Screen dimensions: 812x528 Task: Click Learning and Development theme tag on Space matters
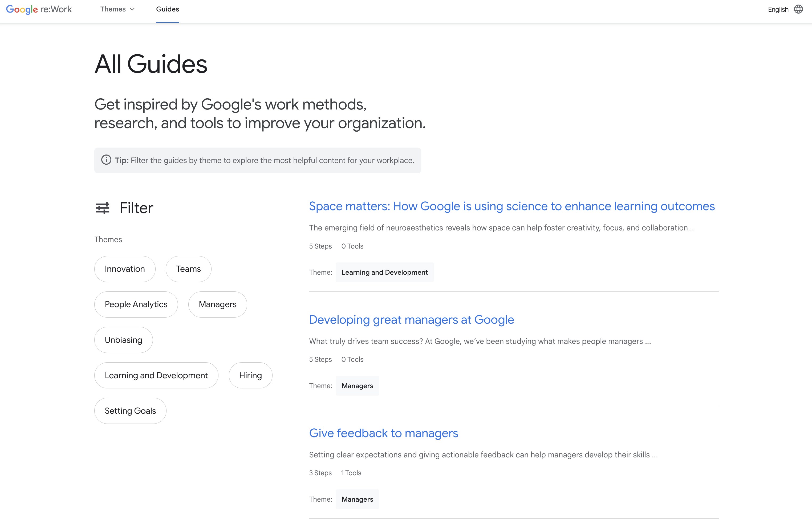384,272
